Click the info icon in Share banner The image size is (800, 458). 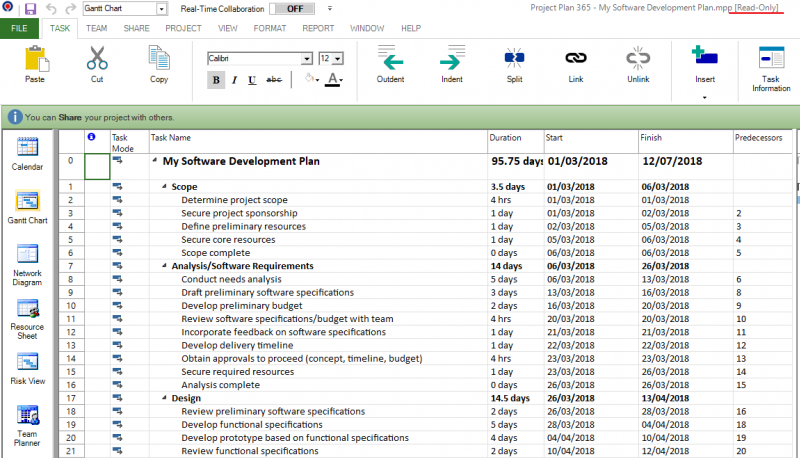(15, 117)
